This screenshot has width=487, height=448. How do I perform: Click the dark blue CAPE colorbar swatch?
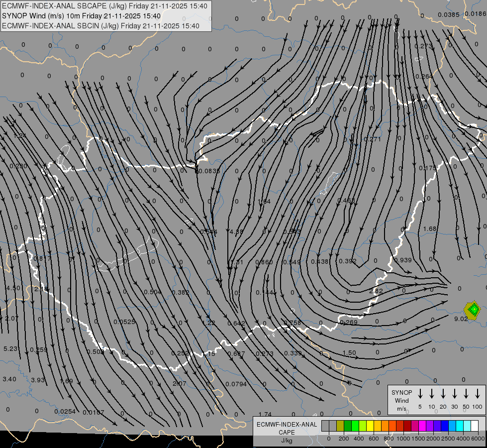click(x=445, y=426)
